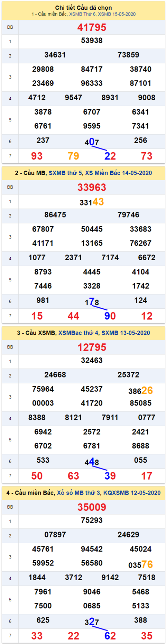This screenshot has height=644, width=166.
Task: Select third prize number 50445
Action: pyautogui.click(x=92, y=229)
